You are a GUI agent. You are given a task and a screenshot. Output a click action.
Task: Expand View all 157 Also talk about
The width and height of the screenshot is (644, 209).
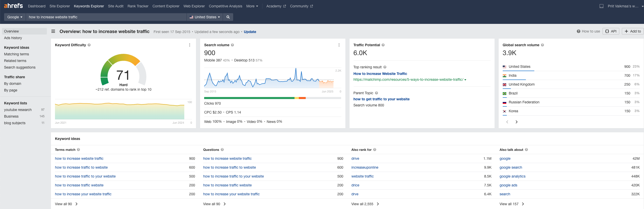512,204
